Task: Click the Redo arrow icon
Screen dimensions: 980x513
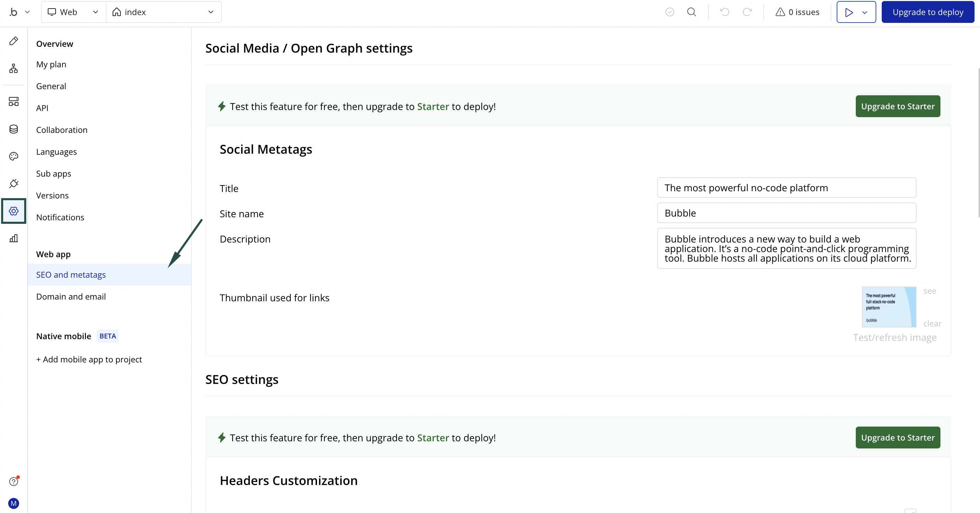Action: pos(747,12)
